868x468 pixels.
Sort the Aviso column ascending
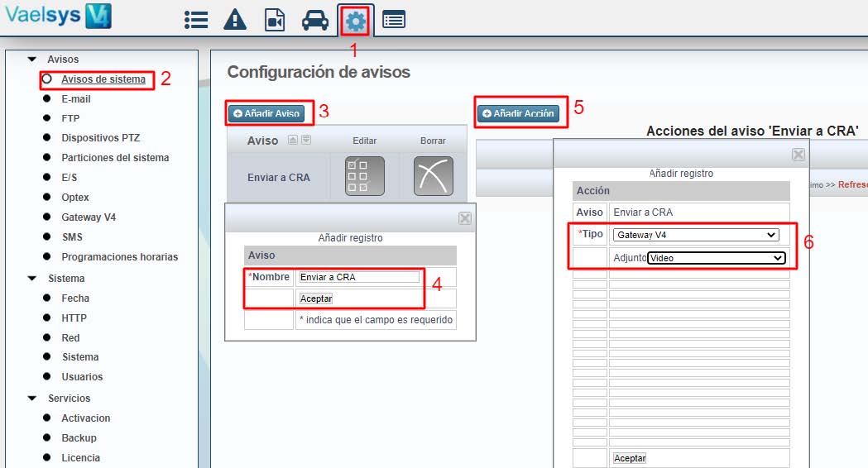click(x=293, y=141)
